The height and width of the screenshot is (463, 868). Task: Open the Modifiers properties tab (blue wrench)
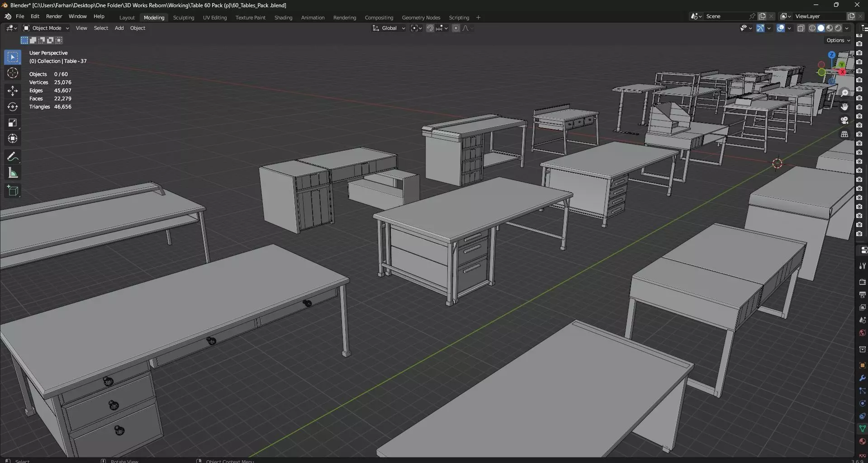pyautogui.click(x=862, y=378)
